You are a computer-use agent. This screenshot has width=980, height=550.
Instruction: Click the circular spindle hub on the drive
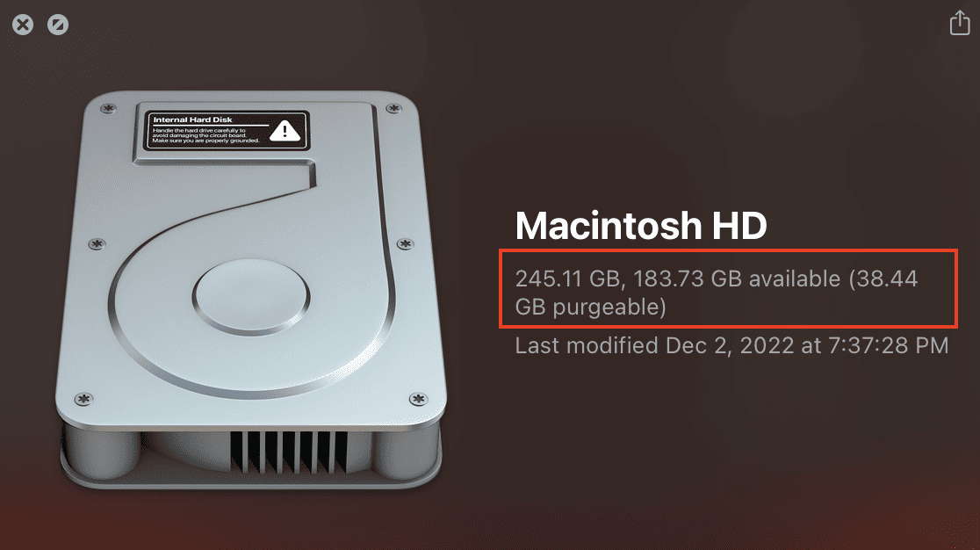pyautogui.click(x=251, y=297)
